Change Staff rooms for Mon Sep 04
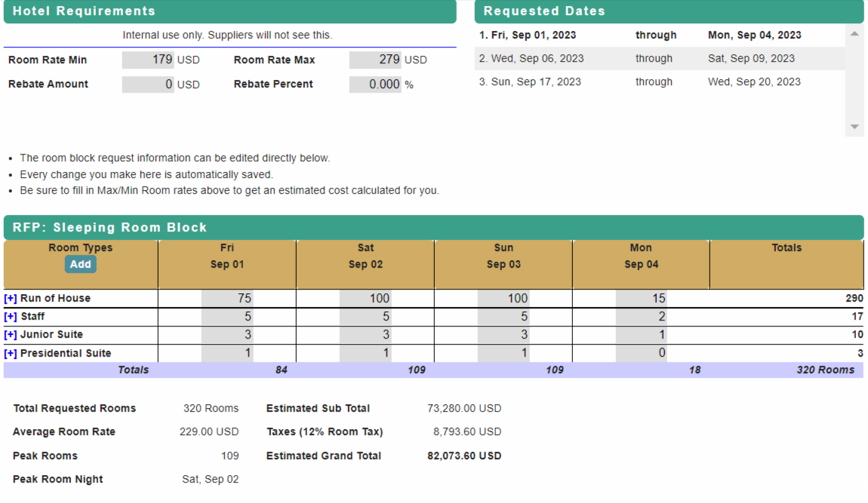Viewport: 868px width, 503px height. pos(642,317)
